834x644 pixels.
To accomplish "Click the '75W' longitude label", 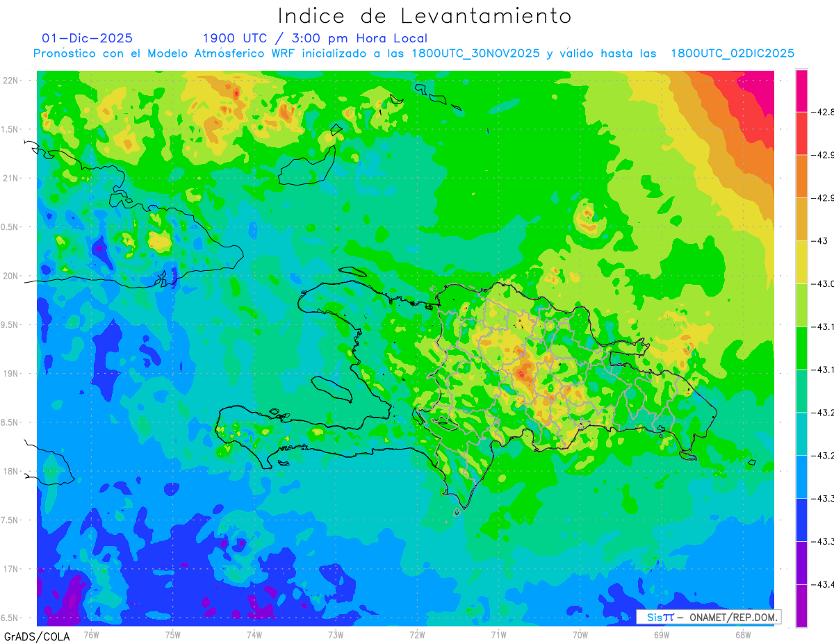I will tap(173, 634).
